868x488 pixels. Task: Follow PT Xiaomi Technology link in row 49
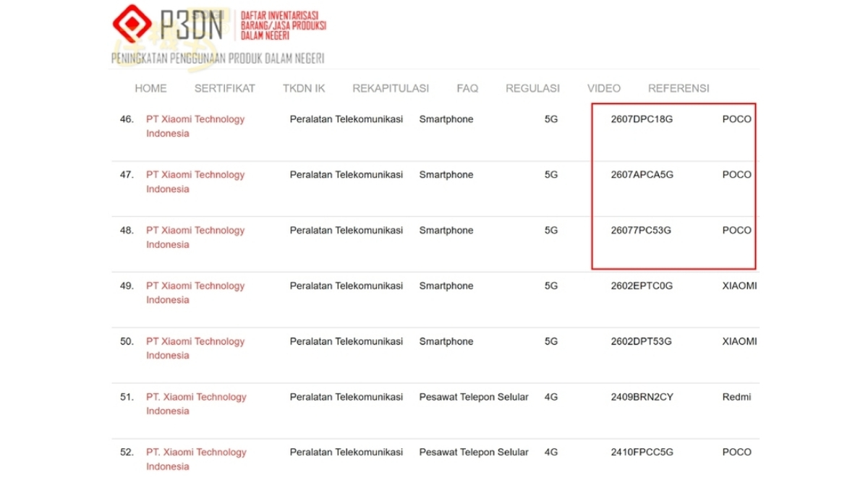pos(195,293)
